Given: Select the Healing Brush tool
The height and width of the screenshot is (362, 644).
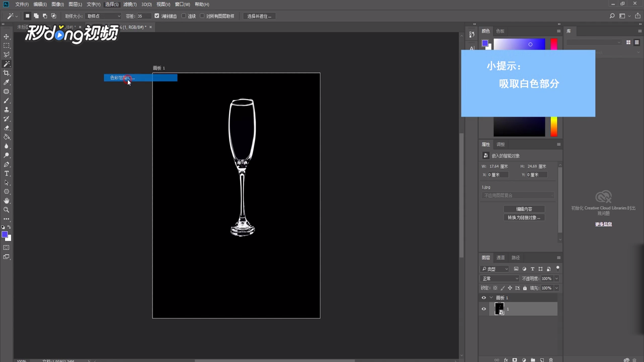Looking at the screenshot, I should (7, 92).
